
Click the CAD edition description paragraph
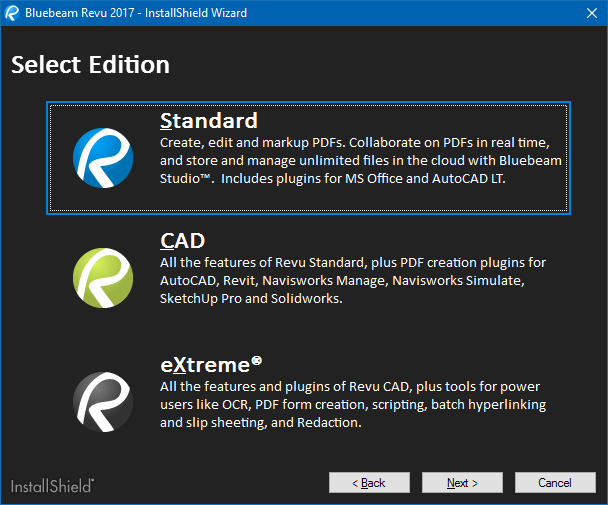pyautogui.click(x=352, y=281)
